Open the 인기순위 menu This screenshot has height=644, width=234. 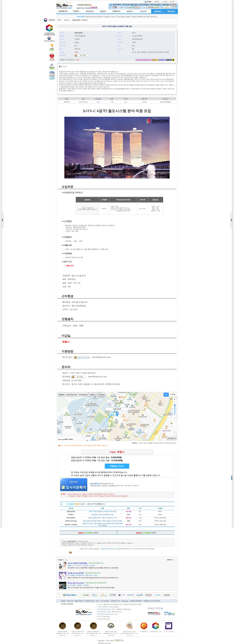143,11
